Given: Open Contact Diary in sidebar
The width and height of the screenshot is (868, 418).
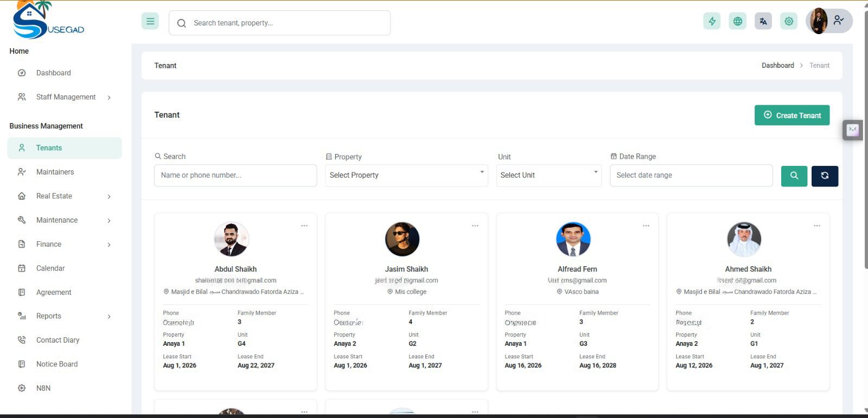Looking at the screenshot, I should pyautogui.click(x=65, y=340).
